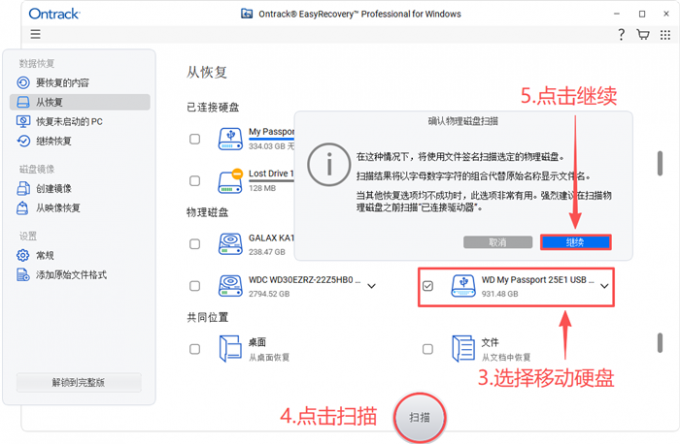Select 继续恢复 in the sidebar
680x444 pixels.
tap(80, 141)
